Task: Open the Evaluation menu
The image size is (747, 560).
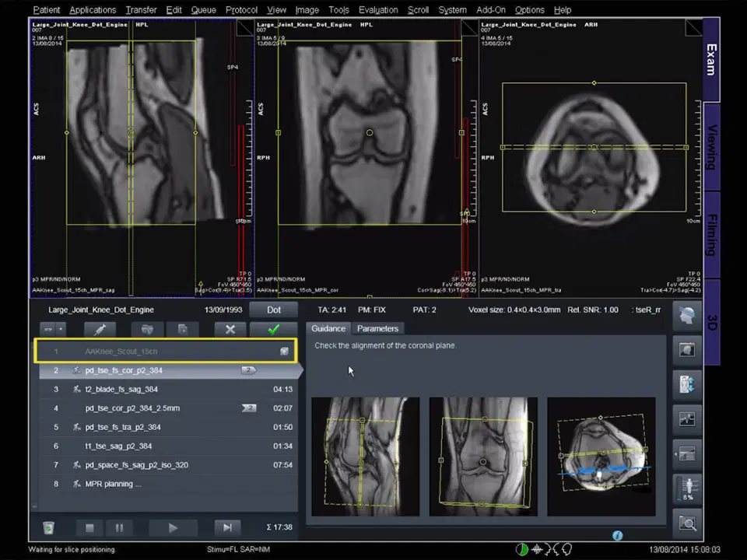Action: pyautogui.click(x=378, y=10)
